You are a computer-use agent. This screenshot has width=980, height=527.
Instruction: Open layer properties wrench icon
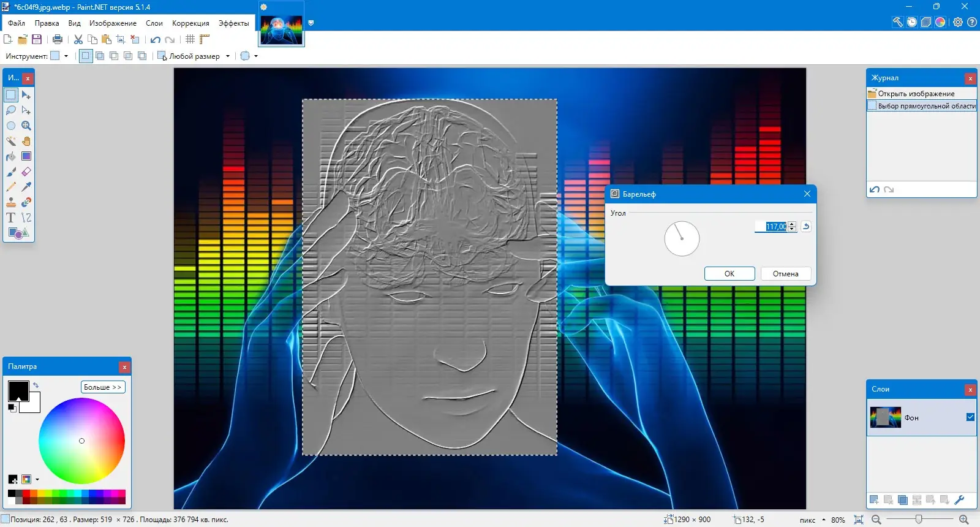[959, 500]
